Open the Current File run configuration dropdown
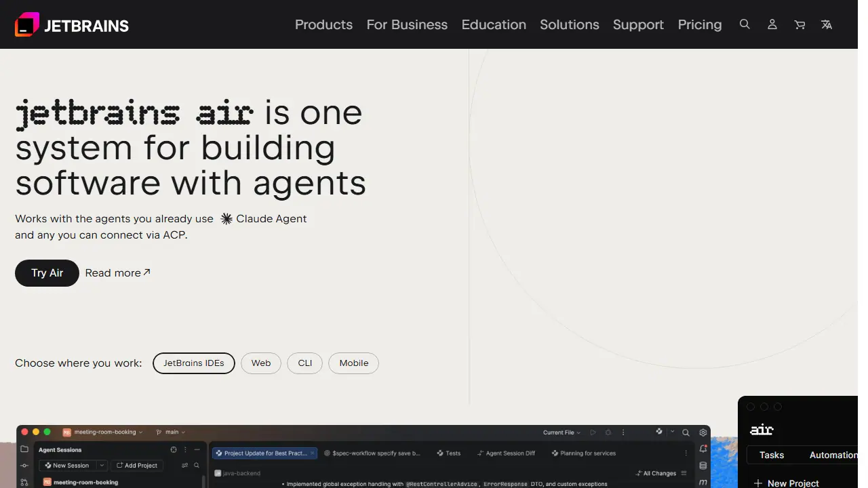 point(561,432)
